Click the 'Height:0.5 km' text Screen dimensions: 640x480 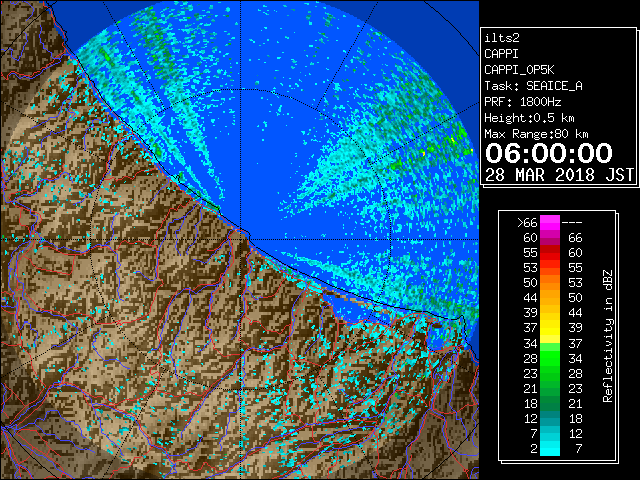(529, 118)
